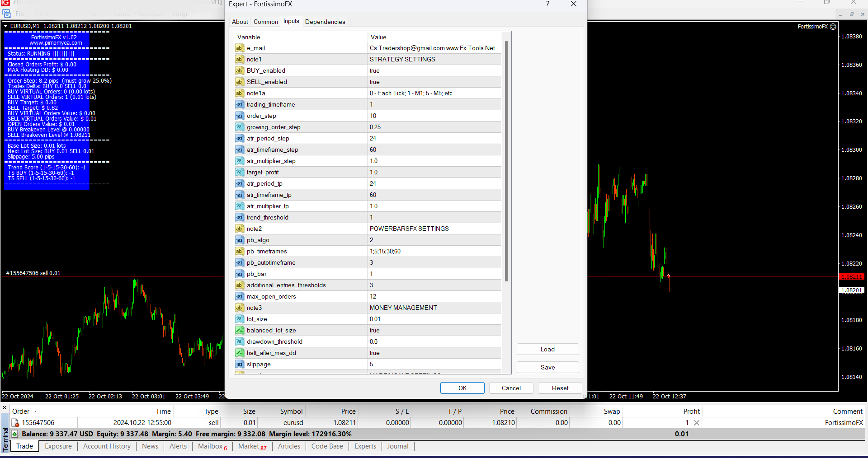
Task: Click the triangle arrow before EURUSD,M1 chart title
Action: 6,26
